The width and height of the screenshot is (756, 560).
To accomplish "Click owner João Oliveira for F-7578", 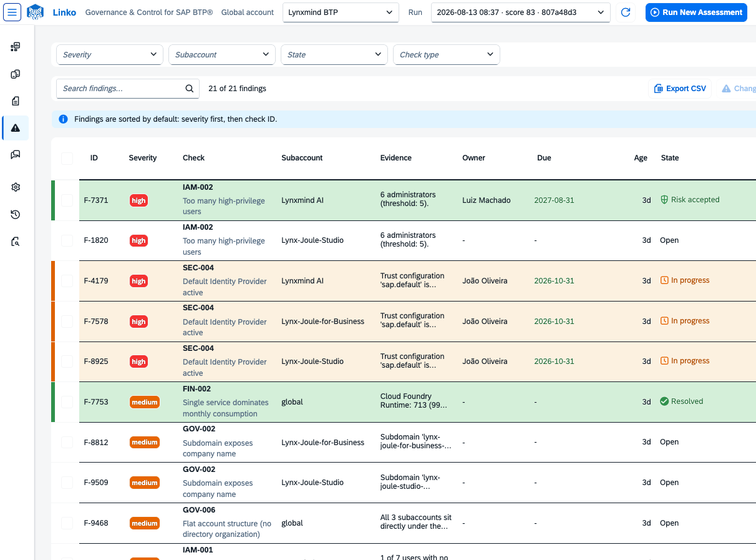I will 485,322.
